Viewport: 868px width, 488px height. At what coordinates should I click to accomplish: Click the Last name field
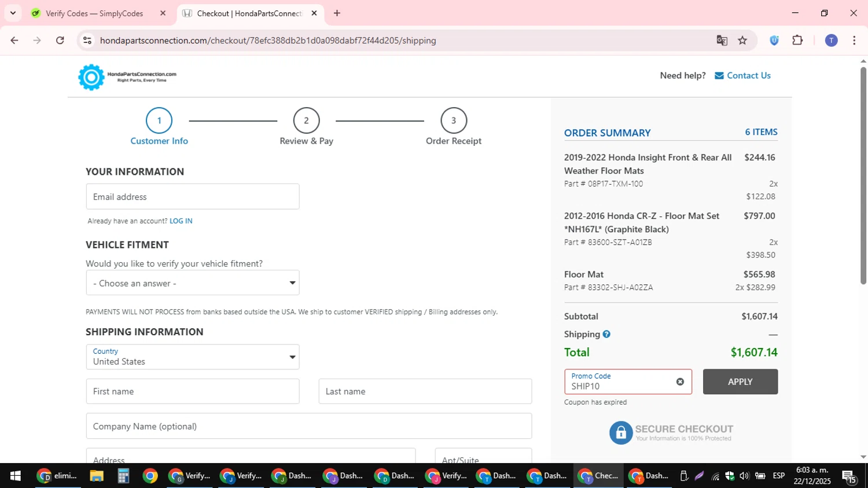[425, 391]
